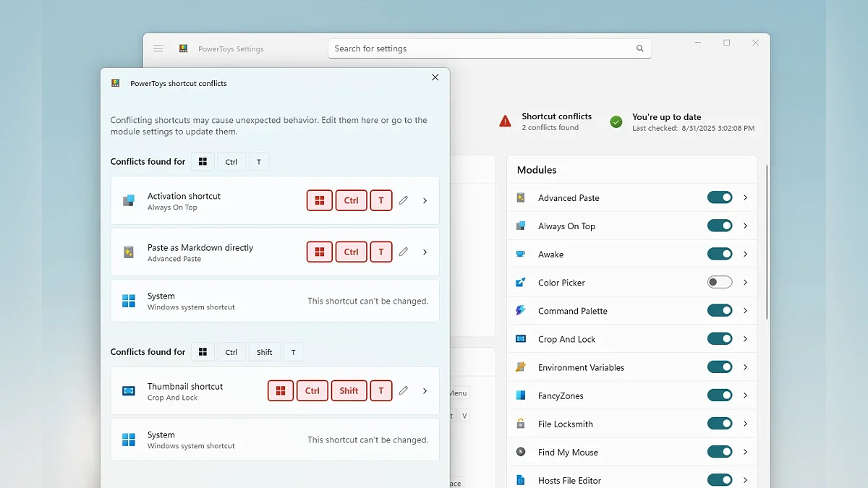Maximize the PowerToys Settings window
Viewport: 868px width, 488px height.
727,43
